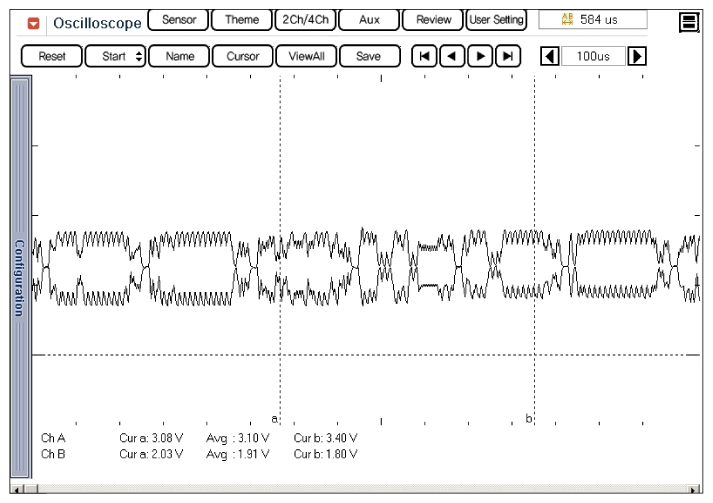Expand the Configuration side panel
Viewport: 713px width, 503px height.
[19, 277]
